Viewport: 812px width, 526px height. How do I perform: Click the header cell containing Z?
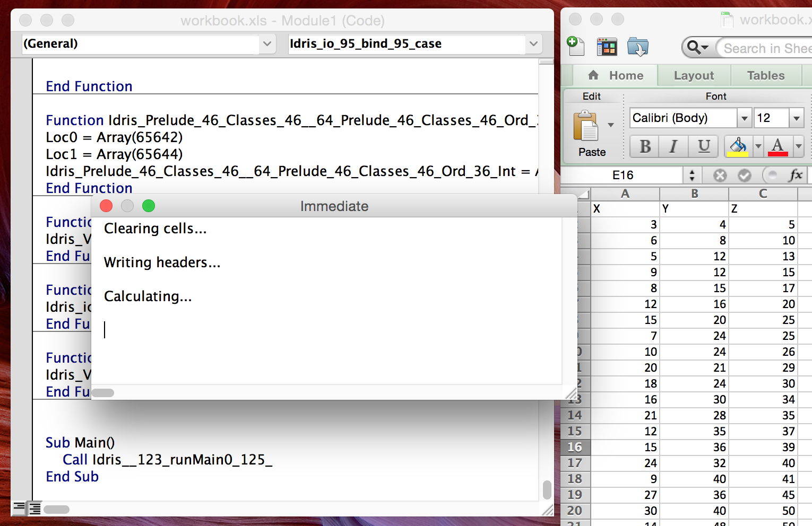pyautogui.click(x=763, y=208)
